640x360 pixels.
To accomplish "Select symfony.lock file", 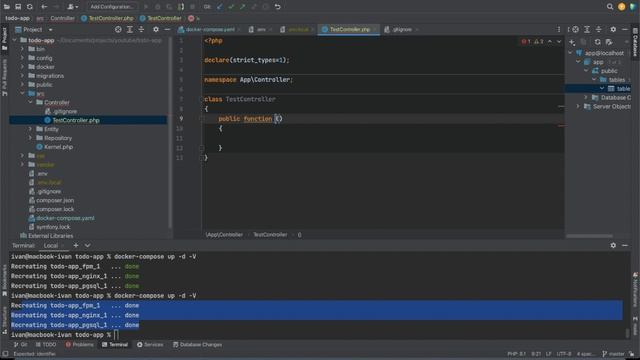I will (x=53, y=227).
